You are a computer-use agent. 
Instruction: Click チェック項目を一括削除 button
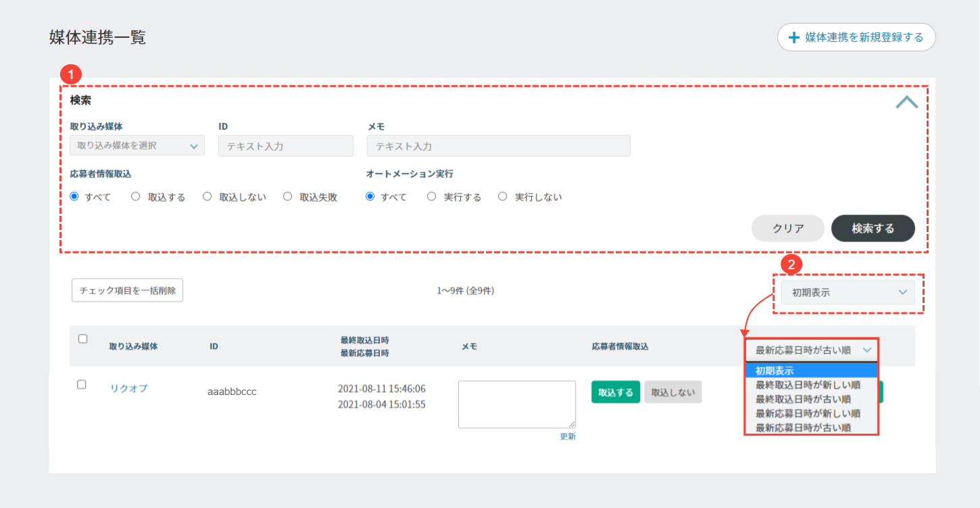(127, 290)
